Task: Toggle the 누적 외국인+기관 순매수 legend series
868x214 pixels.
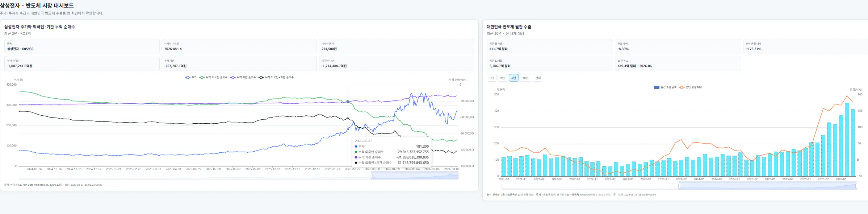Action: [276, 77]
